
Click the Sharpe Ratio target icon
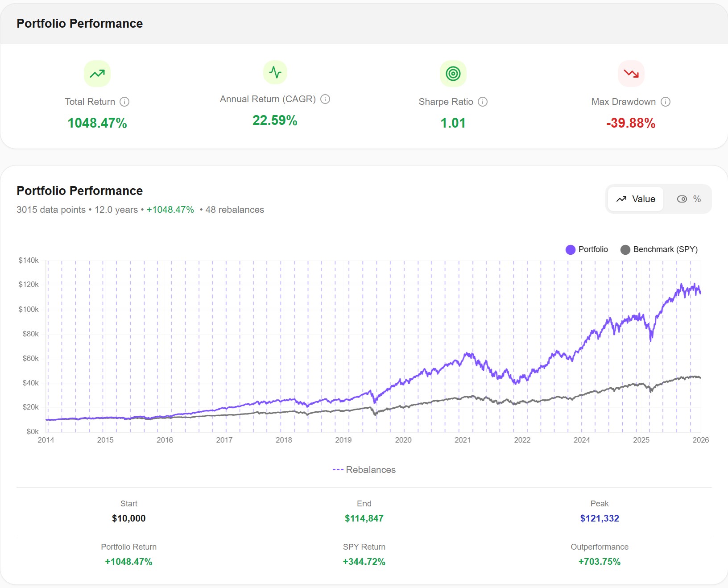pos(453,73)
